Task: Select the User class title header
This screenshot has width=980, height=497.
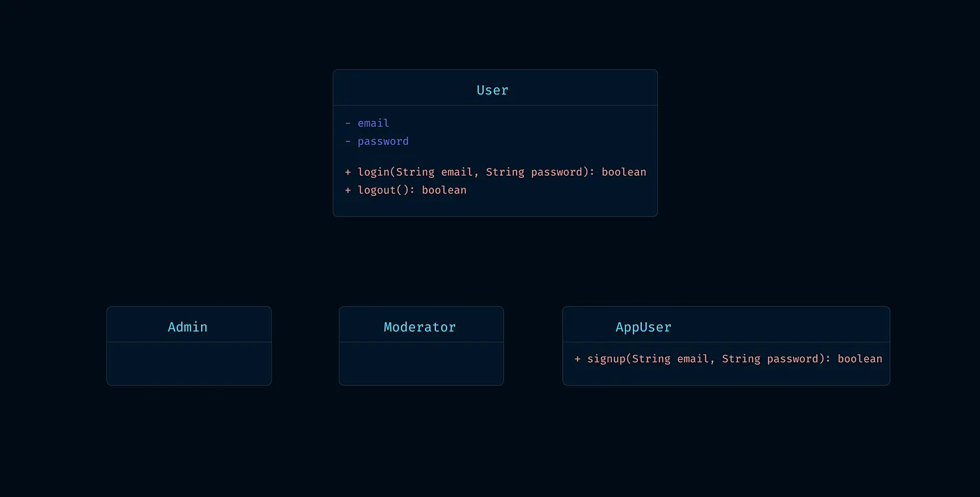Action: pos(492,90)
